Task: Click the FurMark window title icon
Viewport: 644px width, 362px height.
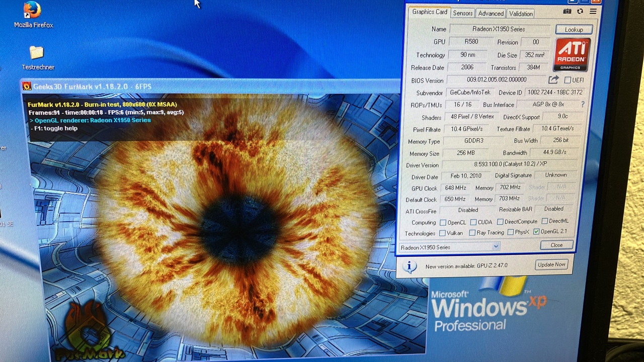Action: pyautogui.click(x=27, y=86)
